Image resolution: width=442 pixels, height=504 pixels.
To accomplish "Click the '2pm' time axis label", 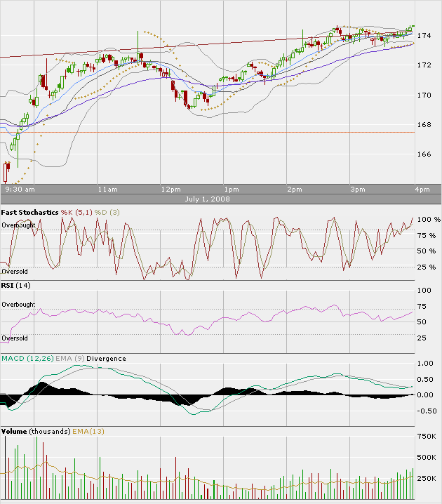I will (x=295, y=190).
